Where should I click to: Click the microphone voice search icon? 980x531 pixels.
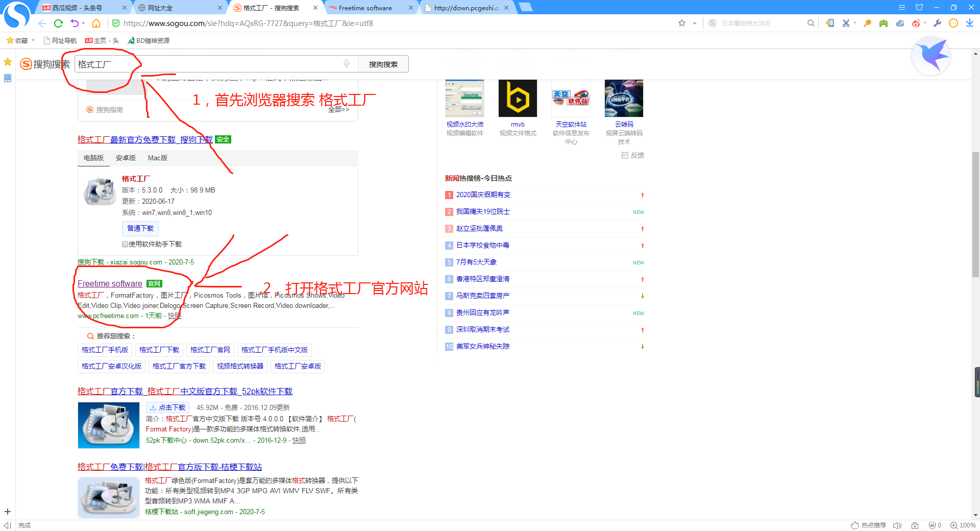click(x=347, y=64)
